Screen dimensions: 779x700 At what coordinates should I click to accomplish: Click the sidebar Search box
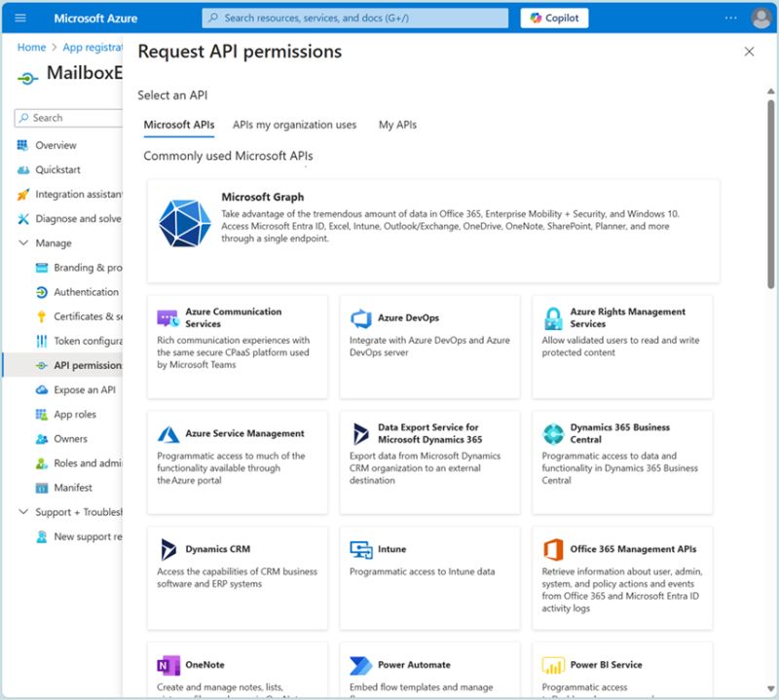pyautogui.click(x=68, y=118)
